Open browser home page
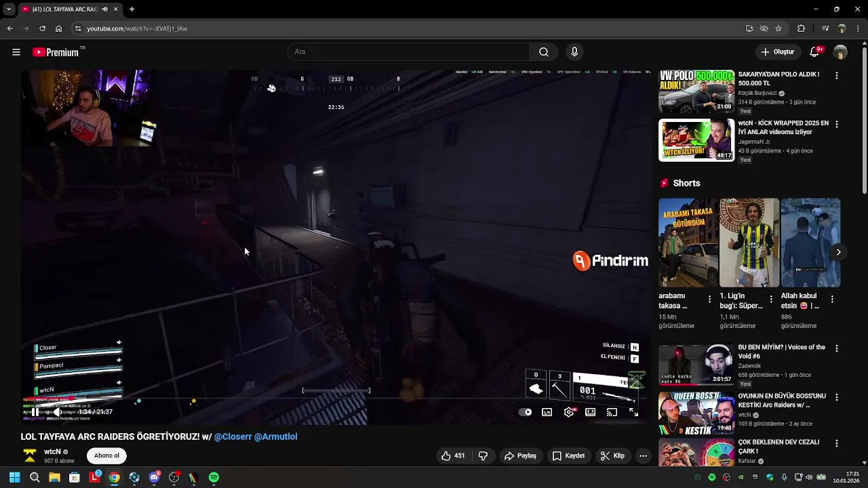This screenshot has width=868, height=488. [58, 28]
